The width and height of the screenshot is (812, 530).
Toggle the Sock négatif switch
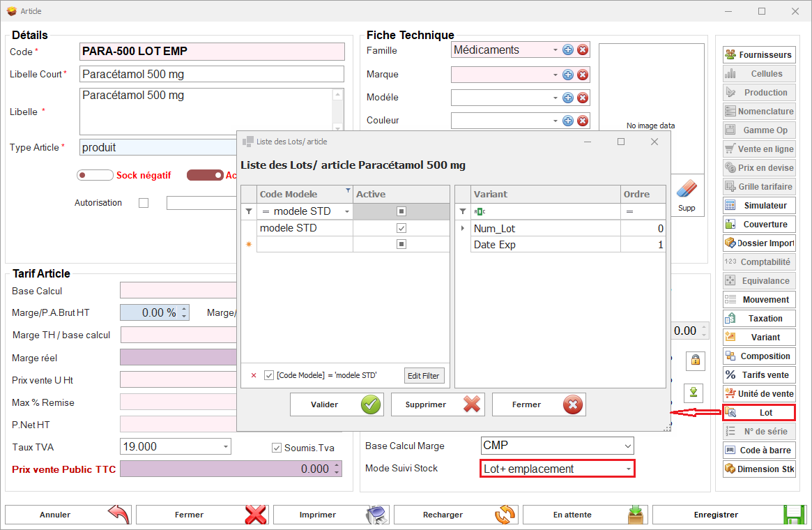pyautogui.click(x=95, y=176)
